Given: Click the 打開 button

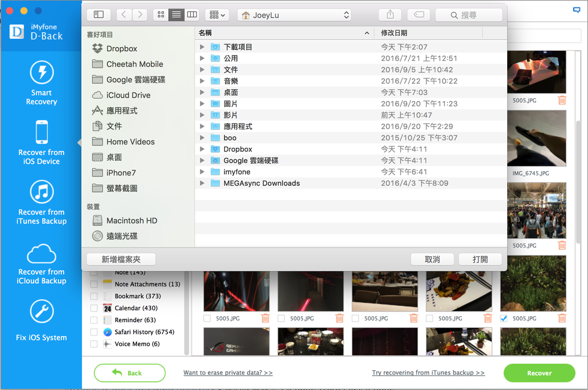Looking at the screenshot, I should (x=481, y=259).
